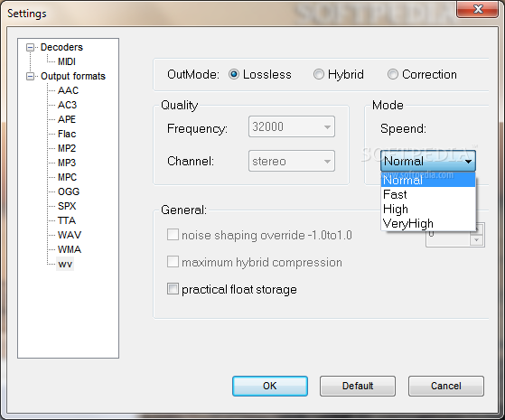Select the AAC output format
The width and height of the screenshot is (505, 420).
[x=68, y=90]
